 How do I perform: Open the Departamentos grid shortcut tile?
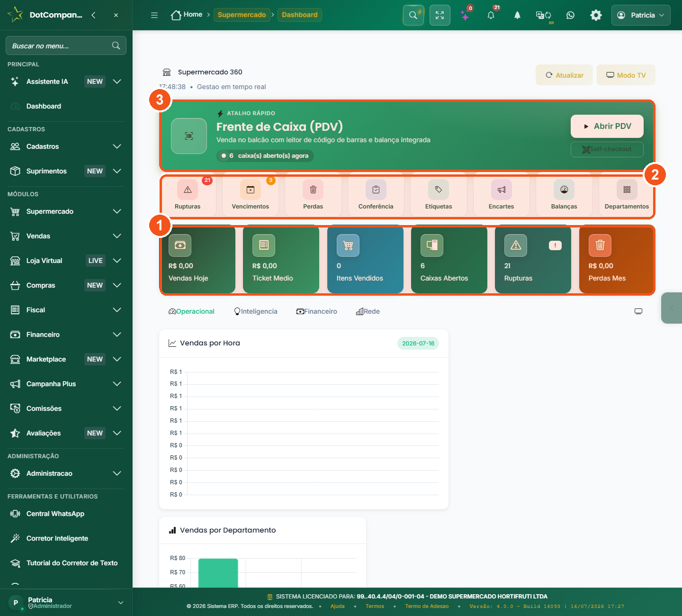(x=627, y=195)
